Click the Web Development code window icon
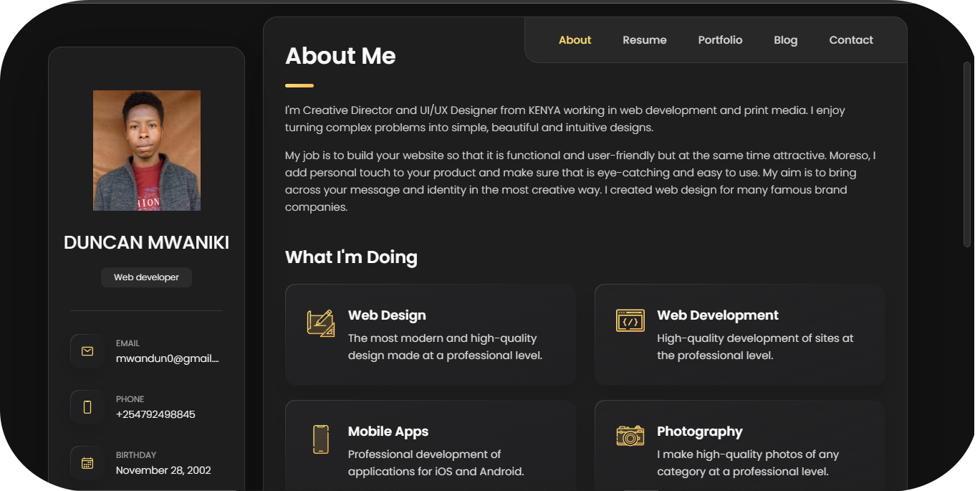Viewport: 980px width, 491px height. click(630, 320)
